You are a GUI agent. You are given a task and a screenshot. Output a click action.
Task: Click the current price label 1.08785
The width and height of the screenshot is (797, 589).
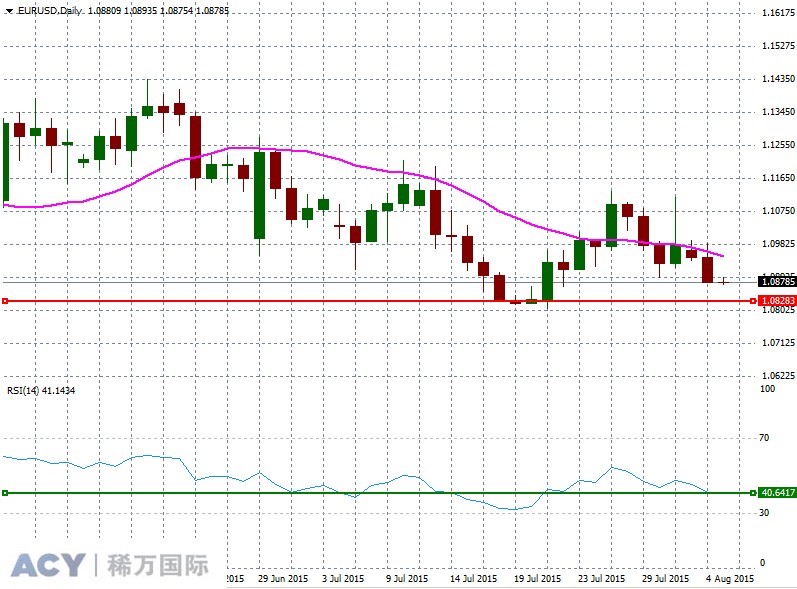(x=777, y=281)
